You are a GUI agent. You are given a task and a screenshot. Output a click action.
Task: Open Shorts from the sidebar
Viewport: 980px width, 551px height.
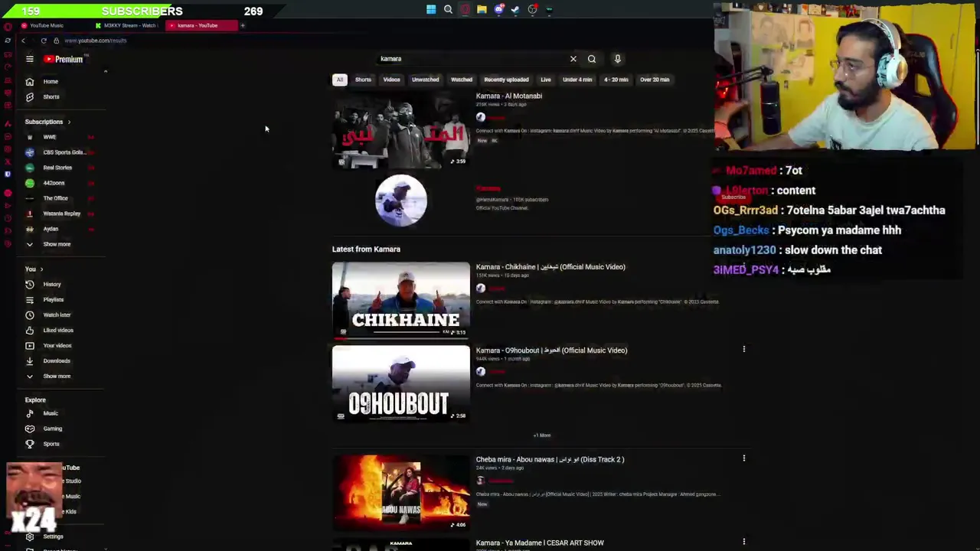tap(51, 96)
